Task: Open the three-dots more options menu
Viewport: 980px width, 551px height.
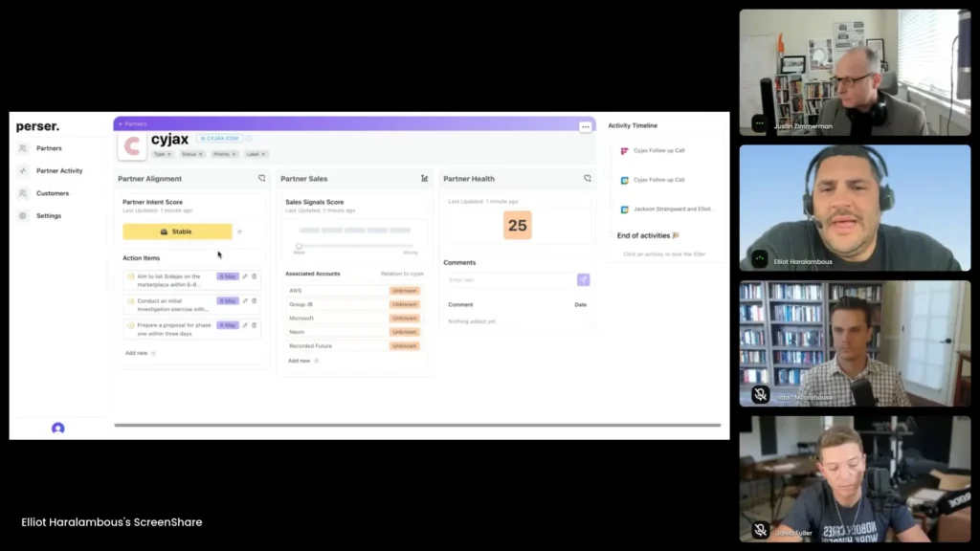Action: tap(585, 126)
